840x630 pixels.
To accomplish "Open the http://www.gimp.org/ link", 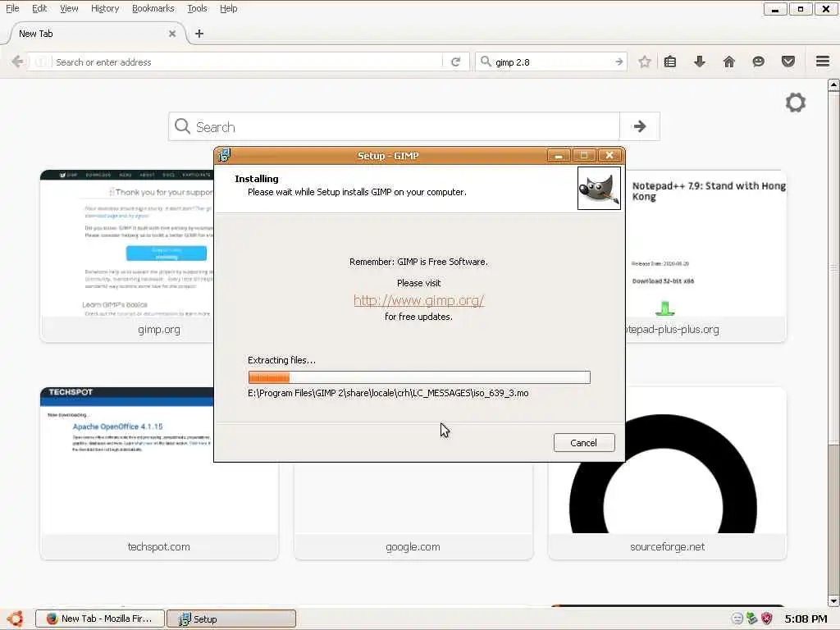I will pos(419,300).
